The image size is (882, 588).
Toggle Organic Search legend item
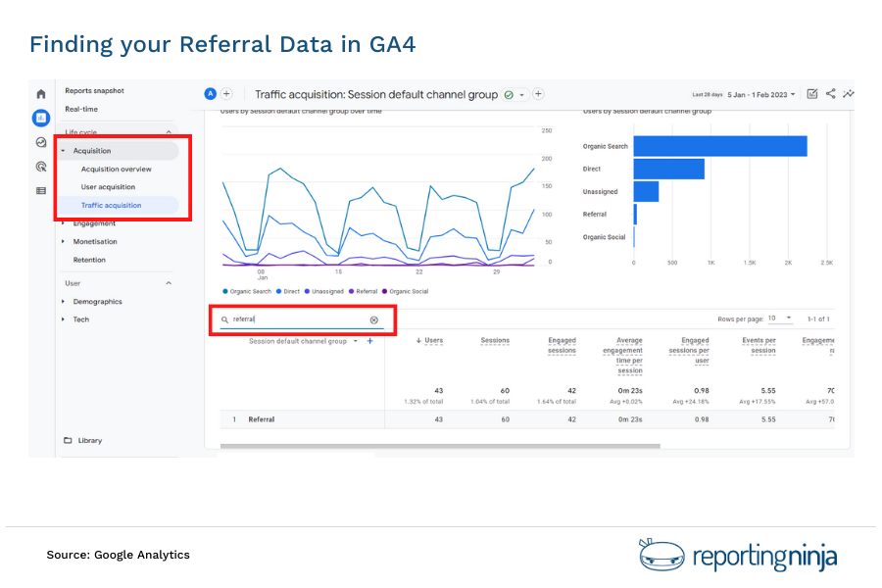(x=247, y=291)
